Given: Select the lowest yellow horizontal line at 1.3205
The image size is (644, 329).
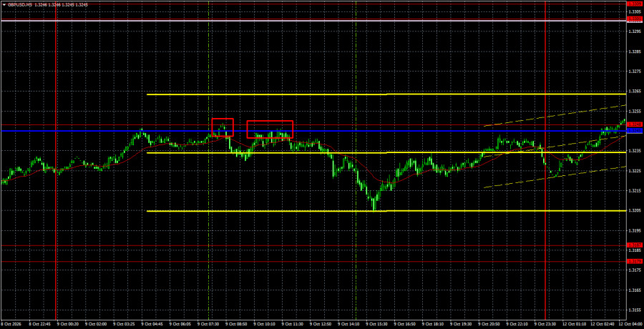Looking at the screenshot, I should [x=386, y=211].
